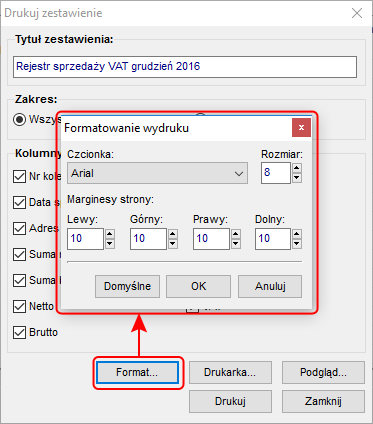Decrease the Rozmiar font size value
373x424 pixels.
pyautogui.click(x=296, y=178)
